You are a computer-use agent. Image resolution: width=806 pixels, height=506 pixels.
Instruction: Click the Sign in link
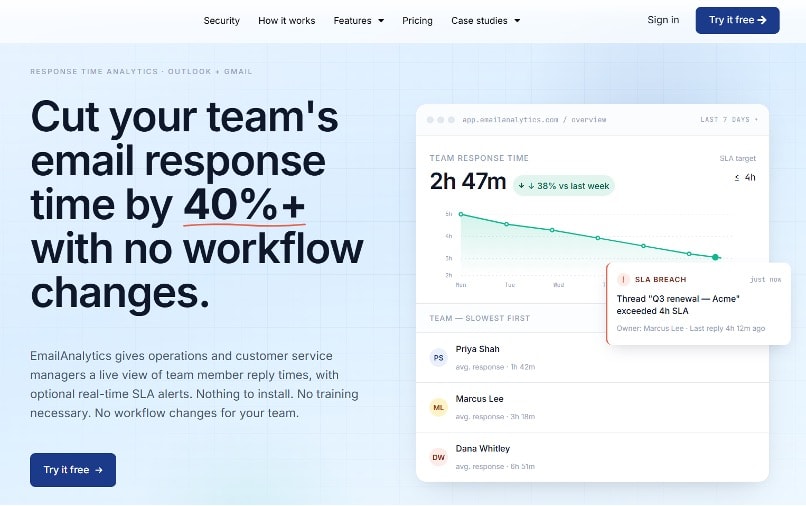pyautogui.click(x=663, y=20)
